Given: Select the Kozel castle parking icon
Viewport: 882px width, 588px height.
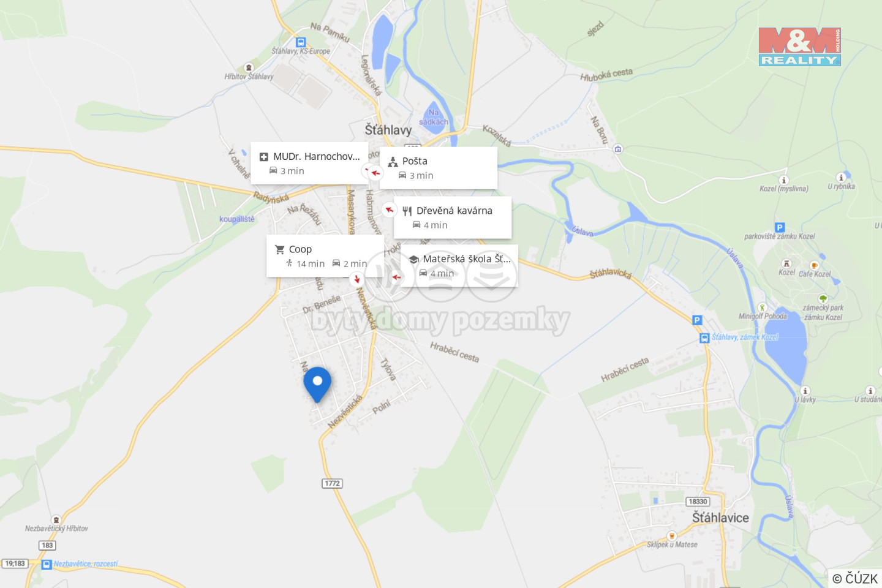Looking at the screenshot, I should [x=779, y=227].
